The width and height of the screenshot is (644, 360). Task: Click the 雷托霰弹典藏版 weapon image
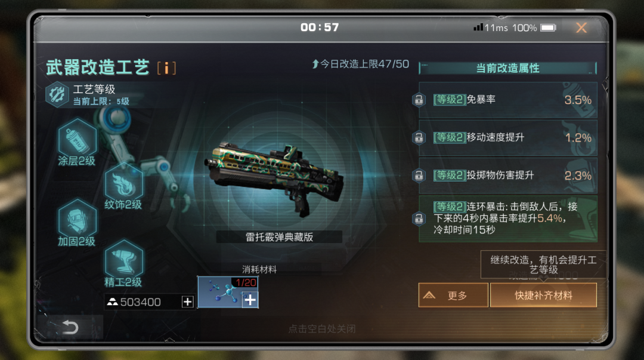click(x=274, y=177)
